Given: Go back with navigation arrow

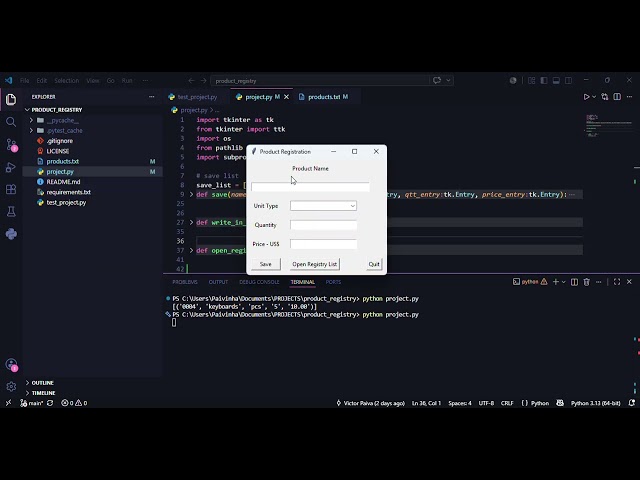Looking at the screenshot, I should click(x=191, y=80).
